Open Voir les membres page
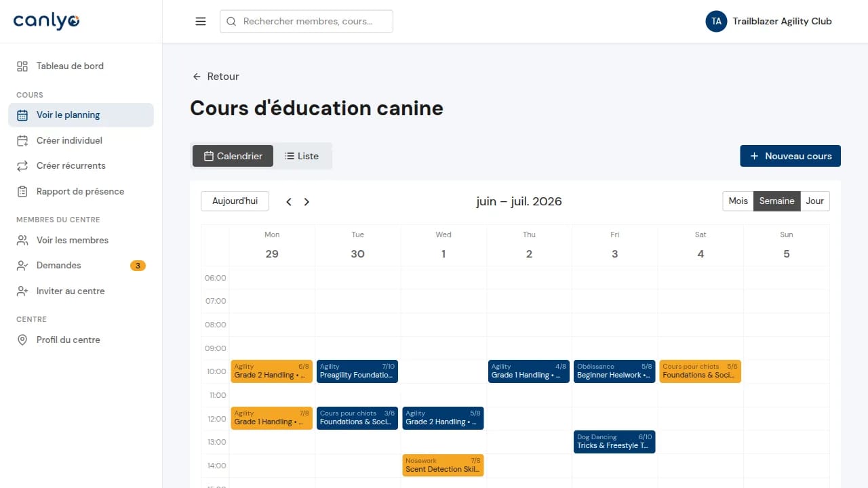The width and height of the screenshot is (868, 488). point(81,240)
